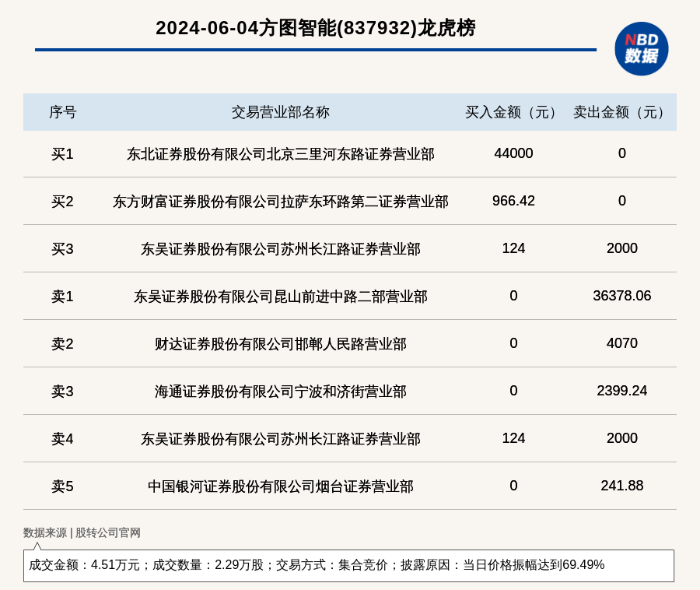Click the buy amount 0 in 卖3 row
The width and height of the screenshot is (700, 590).
(513, 391)
